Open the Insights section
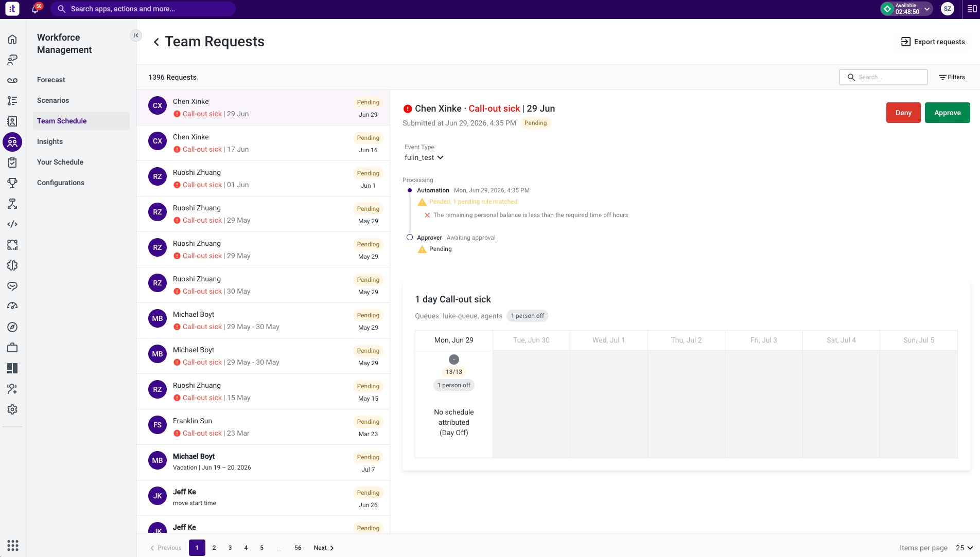This screenshot has width=980, height=557. [50, 141]
